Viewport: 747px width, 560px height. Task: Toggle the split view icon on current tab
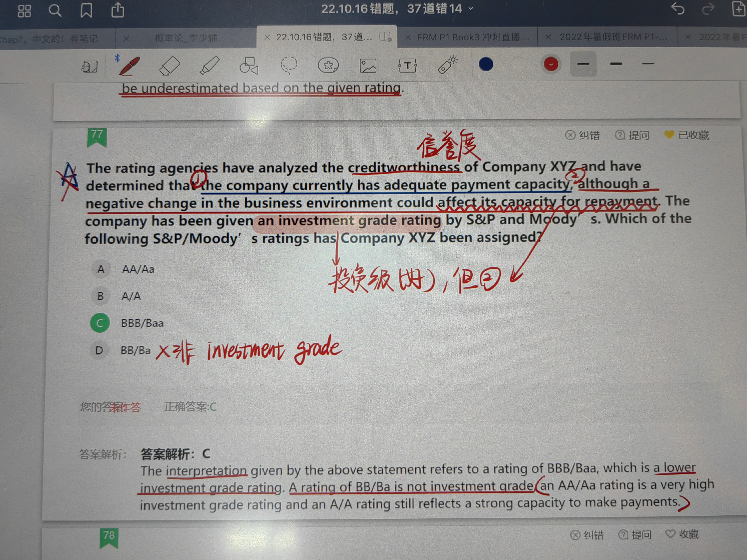[x=385, y=36]
